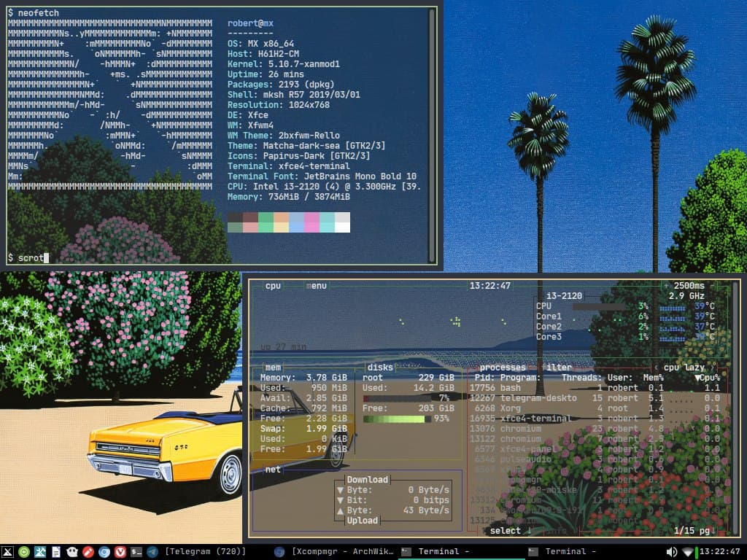Open the network Wi-Fi tray icon

click(687, 552)
